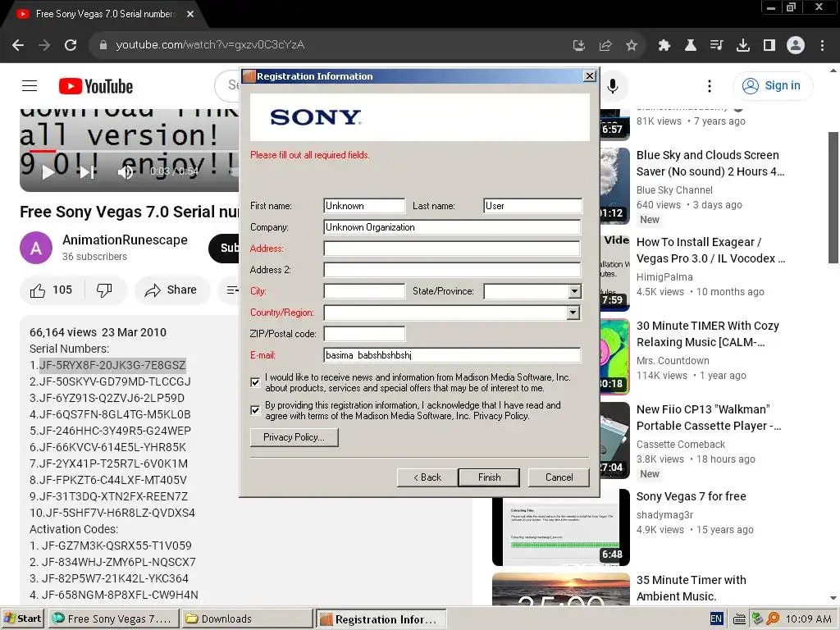The height and width of the screenshot is (630, 840).
Task: Toggle news and information checkbox
Action: pyautogui.click(x=255, y=382)
